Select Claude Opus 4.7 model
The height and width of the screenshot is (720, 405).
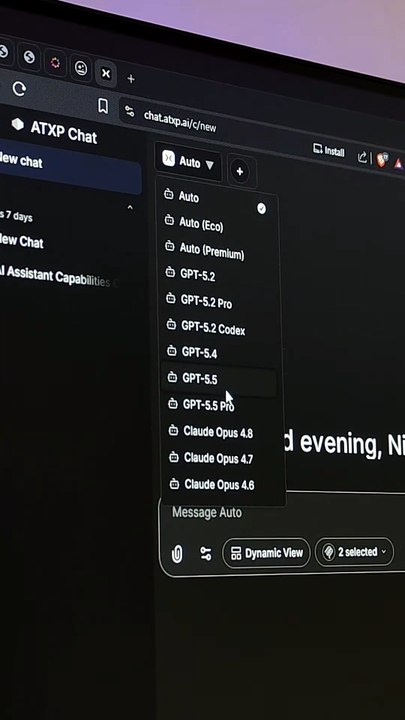(x=223, y=458)
